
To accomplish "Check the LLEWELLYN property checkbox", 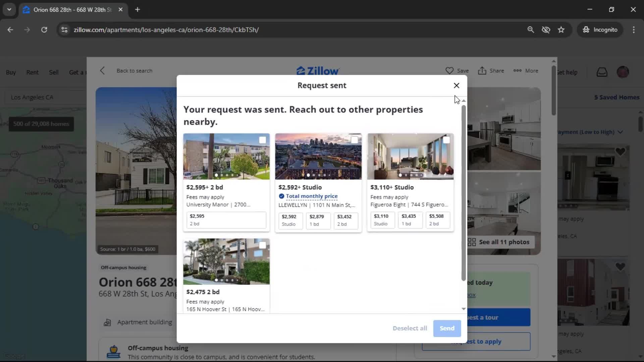I will [354, 140].
